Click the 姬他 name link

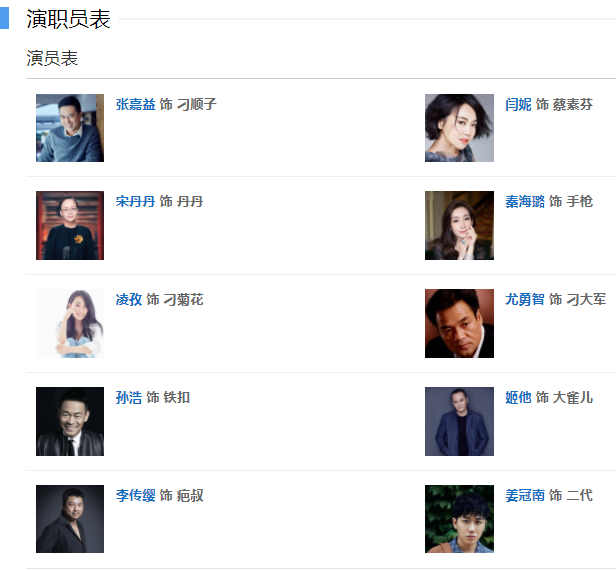(x=518, y=398)
